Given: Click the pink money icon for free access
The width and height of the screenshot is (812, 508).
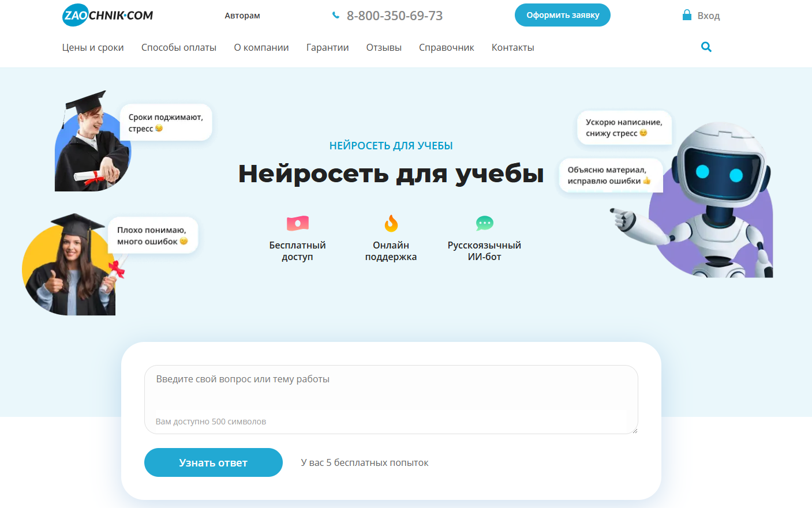Looking at the screenshot, I should 298,223.
